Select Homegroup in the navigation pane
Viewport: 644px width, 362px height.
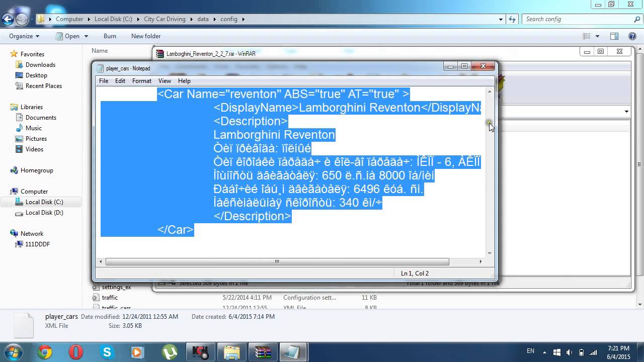coord(37,170)
